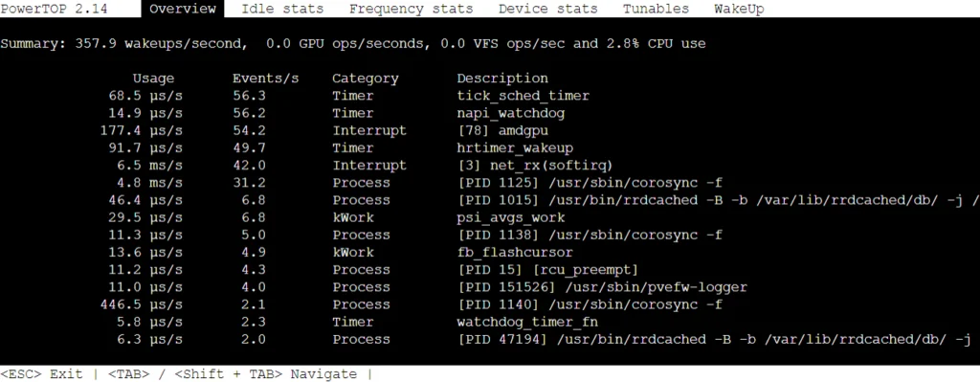This screenshot has width=980, height=382.
Task: Select the fb_flashcursor kWork entry
Action: point(336,252)
